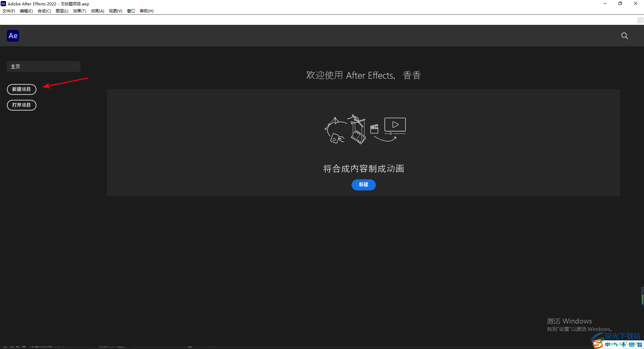Open the IME toolbox grid icon
Screen dimensions: 644x349
640,345
